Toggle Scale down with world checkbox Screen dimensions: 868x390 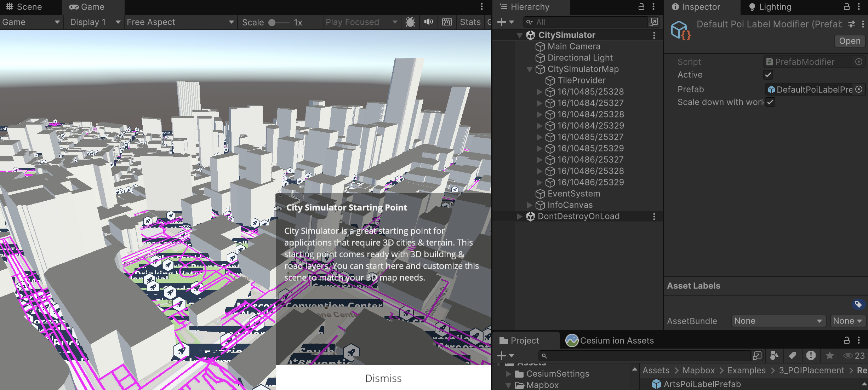(x=770, y=102)
